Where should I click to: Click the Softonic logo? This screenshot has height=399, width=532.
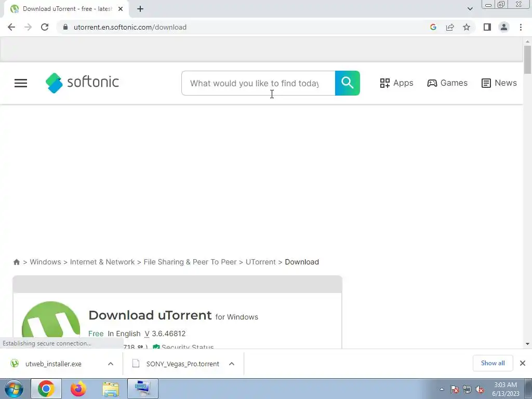coord(82,83)
